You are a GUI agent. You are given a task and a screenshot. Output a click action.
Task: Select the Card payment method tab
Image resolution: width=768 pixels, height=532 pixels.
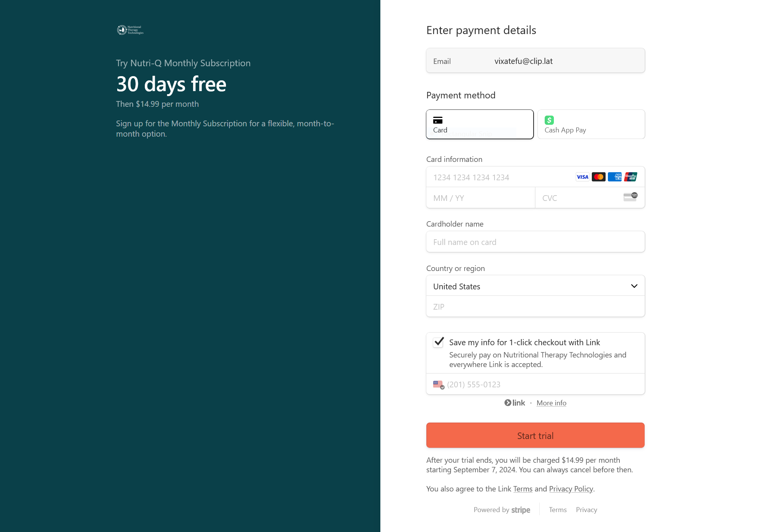tap(480, 124)
